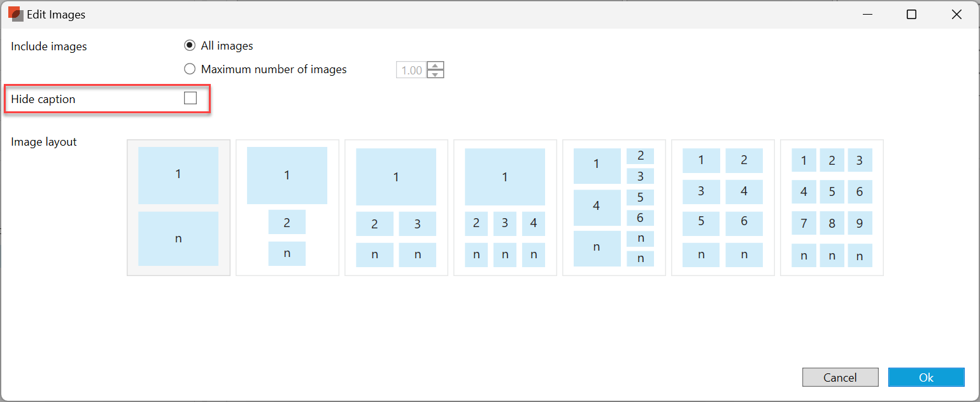The width and height of the screenshot is (980, 402).
Task: Choose Maximum number of images option
Action: pyautogui.click(x=189, y=69)
